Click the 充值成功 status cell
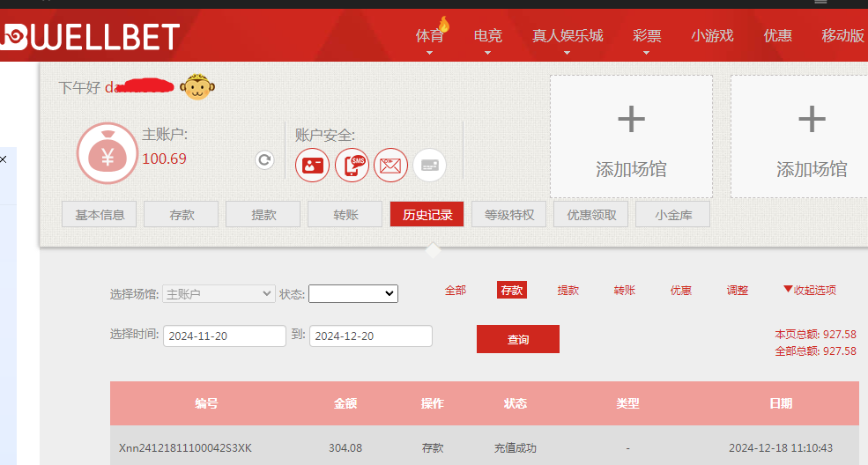 pyautogui.click(x=516, y=448)
